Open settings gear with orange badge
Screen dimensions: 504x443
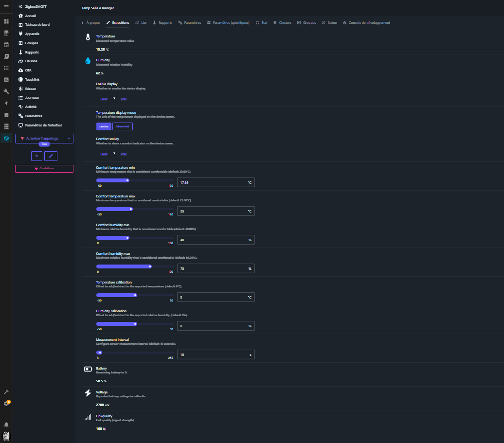6,404
